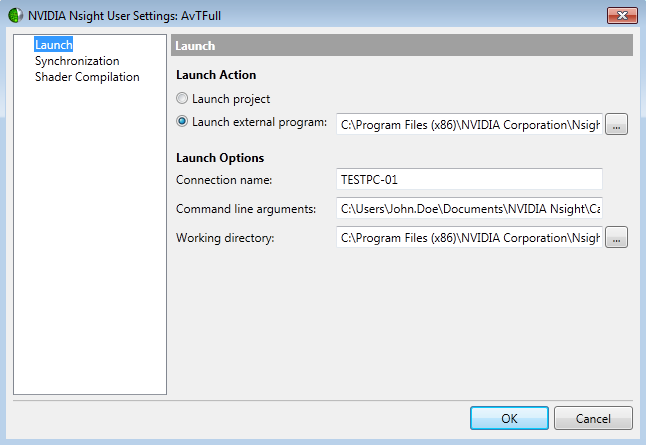Click the dialog title NVIDIA Nsight User Settings

coord(124,16)
